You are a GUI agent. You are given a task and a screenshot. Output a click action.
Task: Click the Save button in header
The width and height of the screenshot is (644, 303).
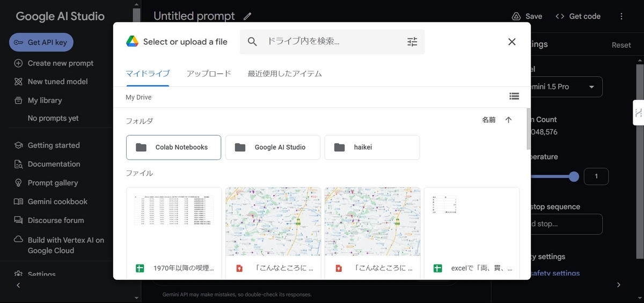click(527, 16)
